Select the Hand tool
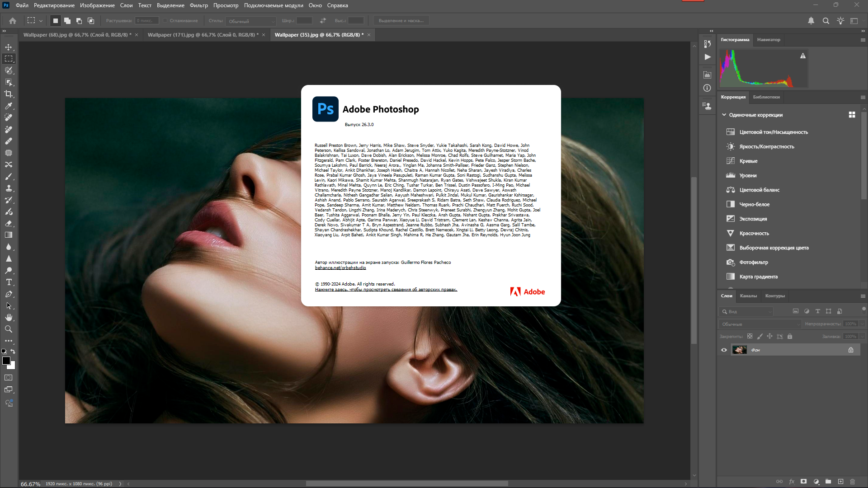The image size is (868, 488). (9, 318)
